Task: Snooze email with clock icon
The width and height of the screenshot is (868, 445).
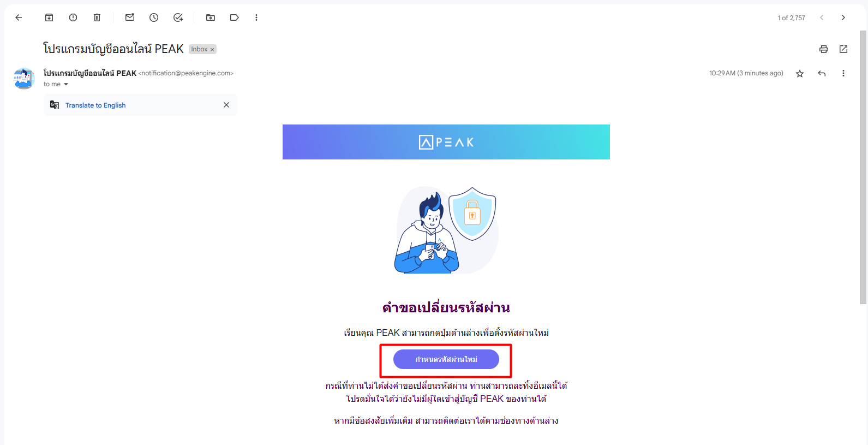Action: [154, 17]
